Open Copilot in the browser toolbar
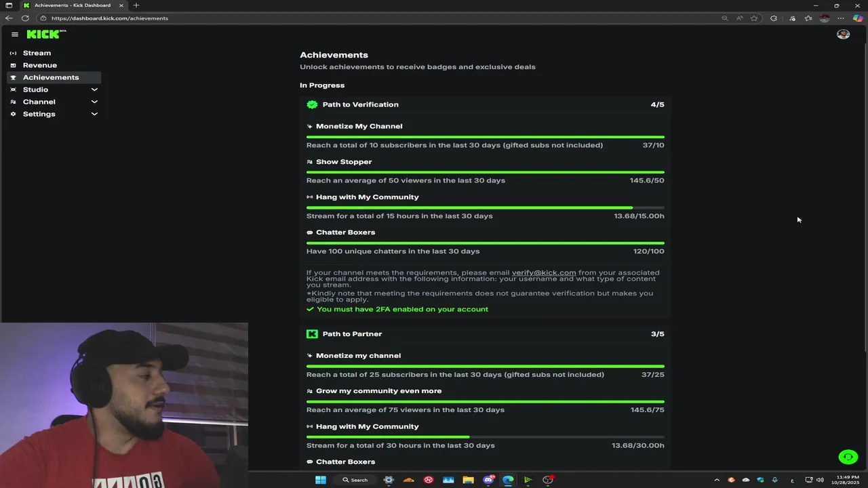The image size is (868, 488). (x=857, y=18)
